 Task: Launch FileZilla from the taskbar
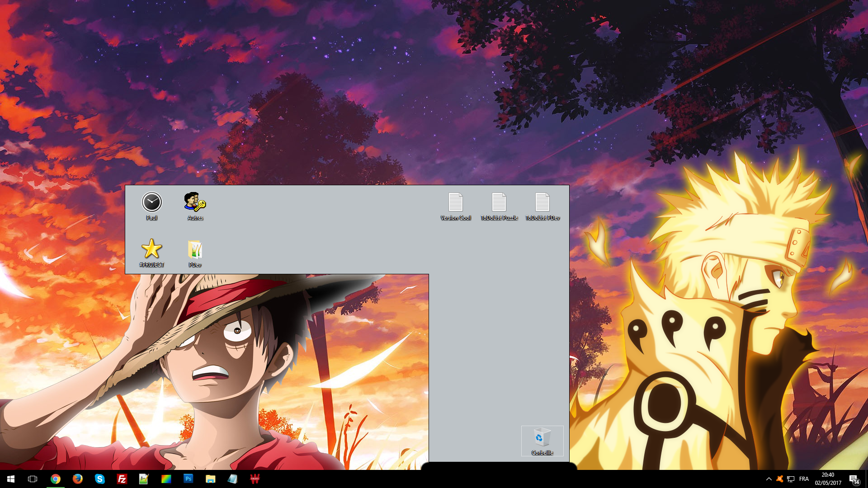coord(122,479)
